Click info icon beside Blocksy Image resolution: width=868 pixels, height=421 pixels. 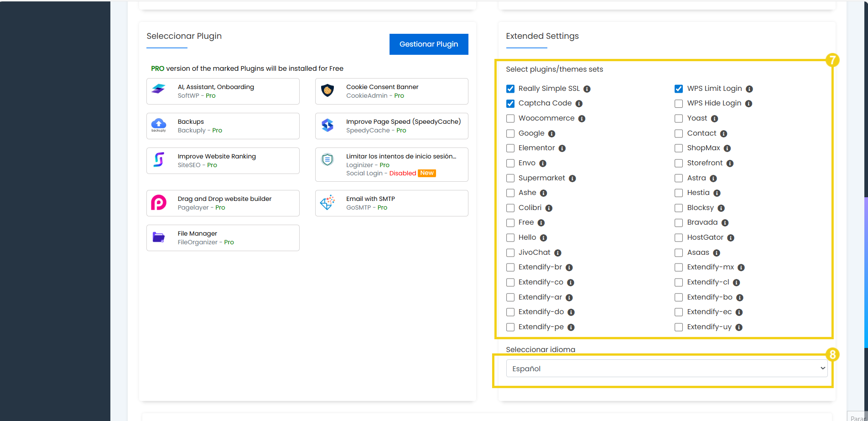[721, 208]
